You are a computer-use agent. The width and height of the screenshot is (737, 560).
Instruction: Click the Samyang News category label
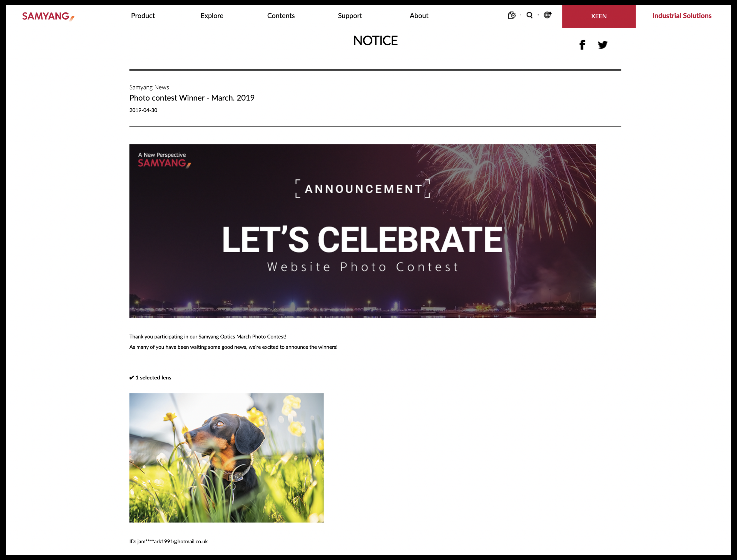(149, 87)
